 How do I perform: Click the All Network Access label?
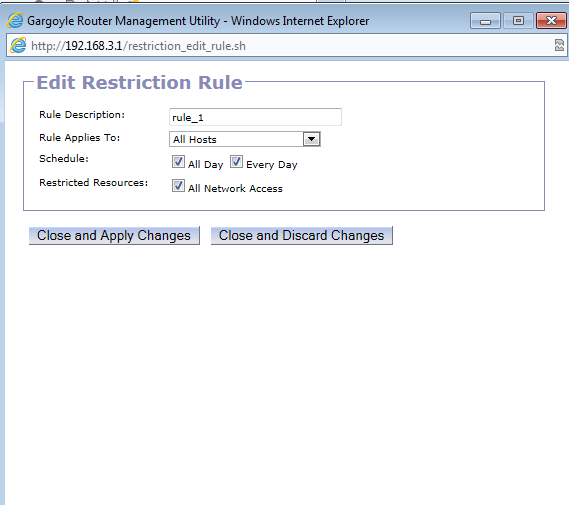[235, 189]
